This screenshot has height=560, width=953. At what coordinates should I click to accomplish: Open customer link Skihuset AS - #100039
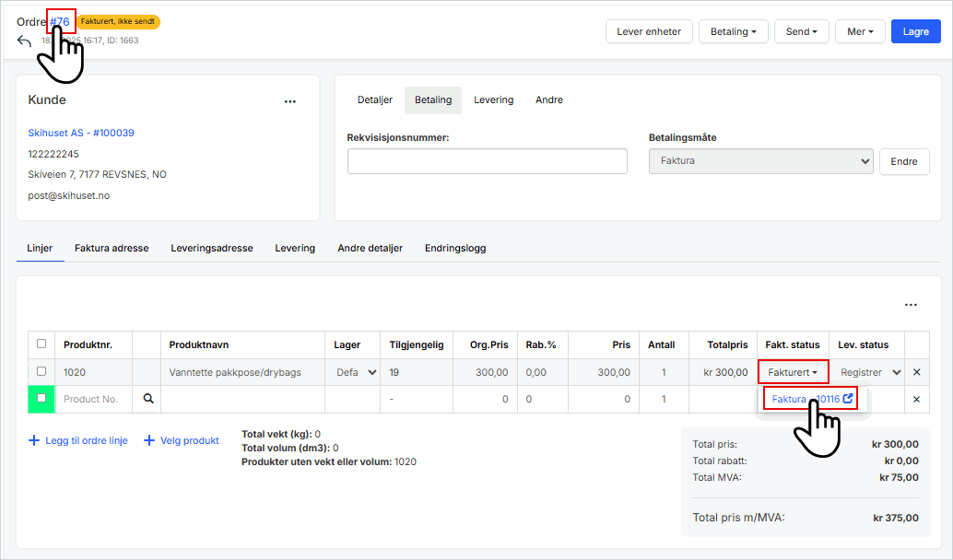[x=81, y=133]
